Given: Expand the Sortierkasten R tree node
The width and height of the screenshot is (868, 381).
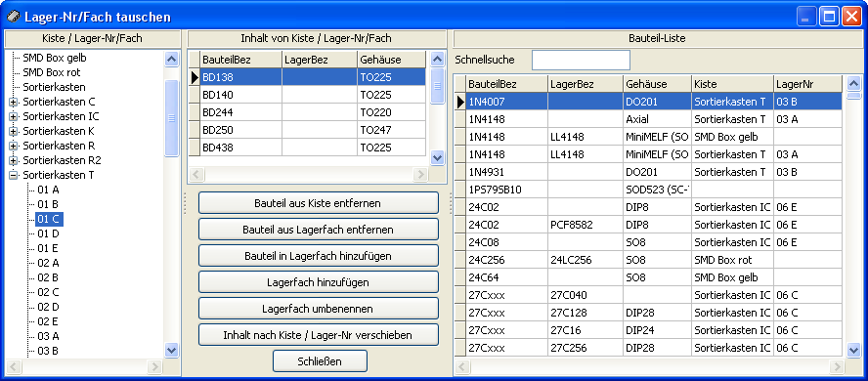Looking at the screenshot, I should pyautogui.click(x=14, y=146).
